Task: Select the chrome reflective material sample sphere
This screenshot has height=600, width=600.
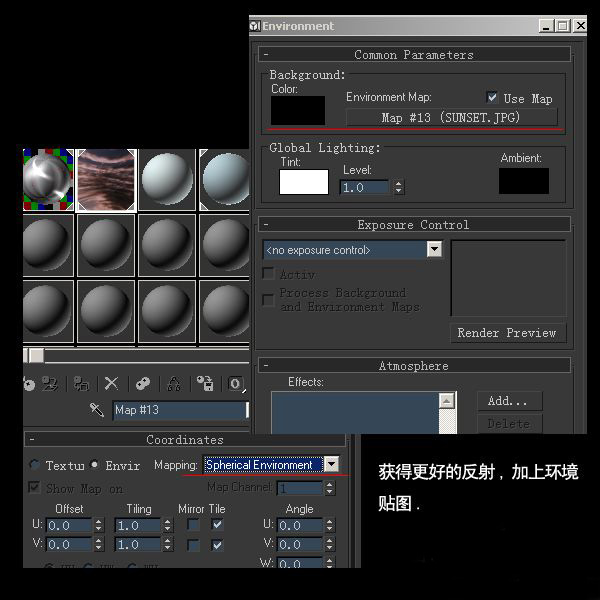Action: click(48, 180)
